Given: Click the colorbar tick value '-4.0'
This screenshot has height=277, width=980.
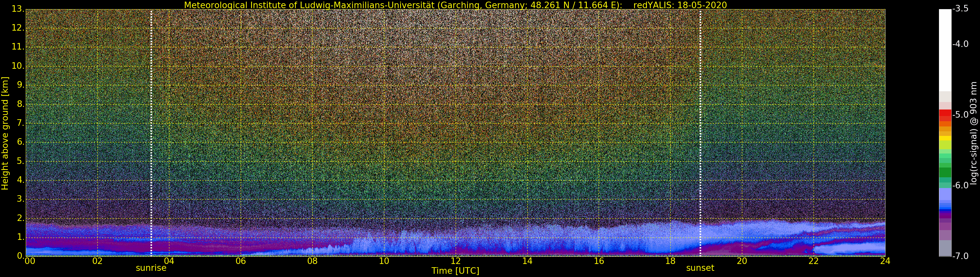Looking at the screenshot, I should (960, 44).
